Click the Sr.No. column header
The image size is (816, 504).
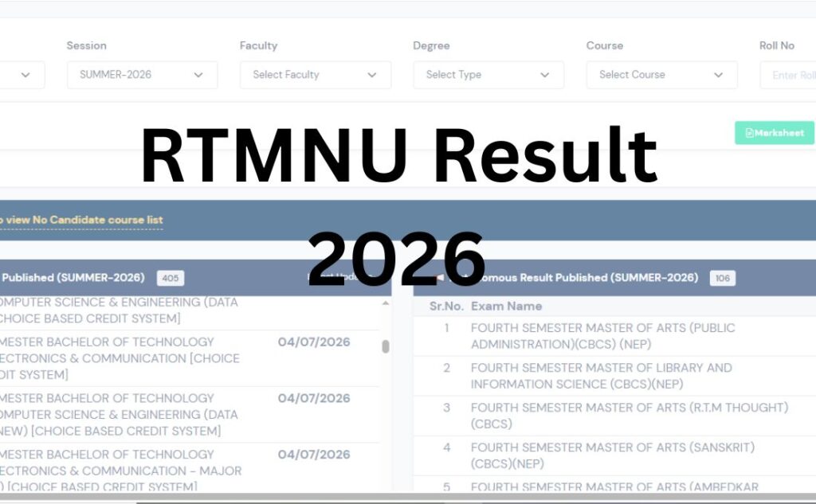click(446, 307)
